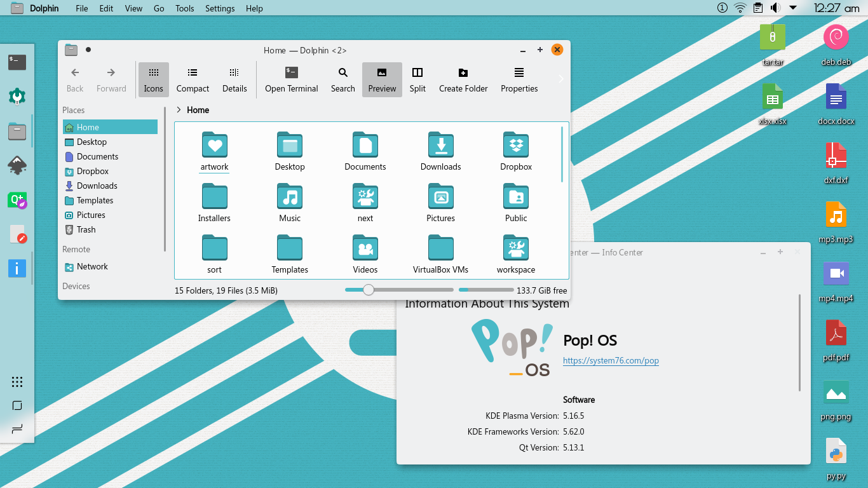Expand the breadcrumb arrow before Home
868x488 pixels.
pyautogui.click(x=179, y=110)
